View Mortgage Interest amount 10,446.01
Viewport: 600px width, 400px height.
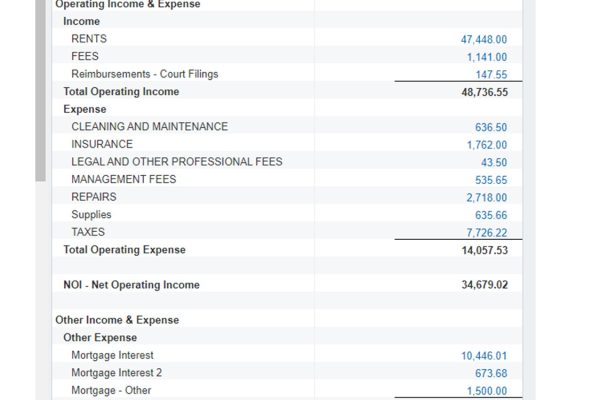[484, 356]
